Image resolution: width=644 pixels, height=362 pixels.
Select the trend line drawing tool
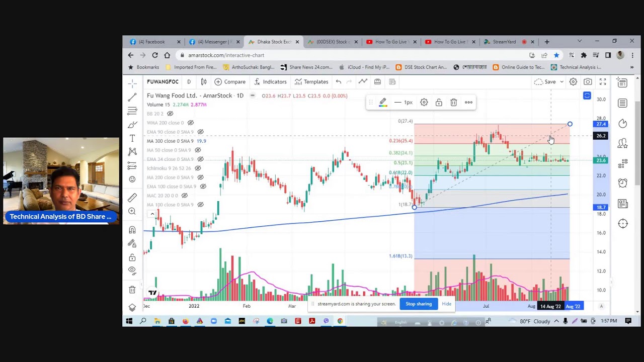[x=132, y=97]
